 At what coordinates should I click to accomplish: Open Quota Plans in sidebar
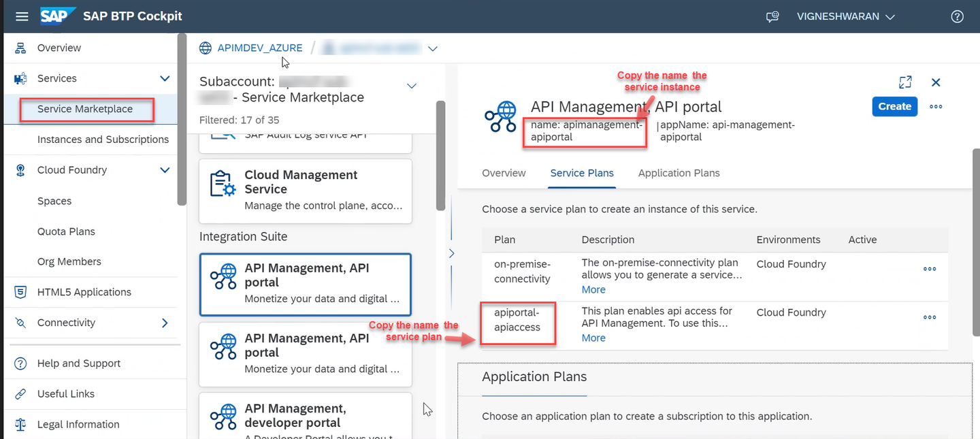coord(66,231)
